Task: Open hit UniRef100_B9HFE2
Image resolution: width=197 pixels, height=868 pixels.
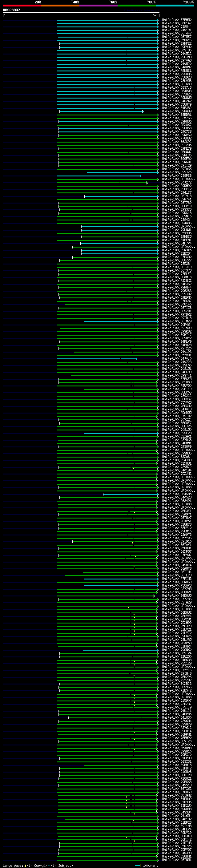Action: coord(177,44)
